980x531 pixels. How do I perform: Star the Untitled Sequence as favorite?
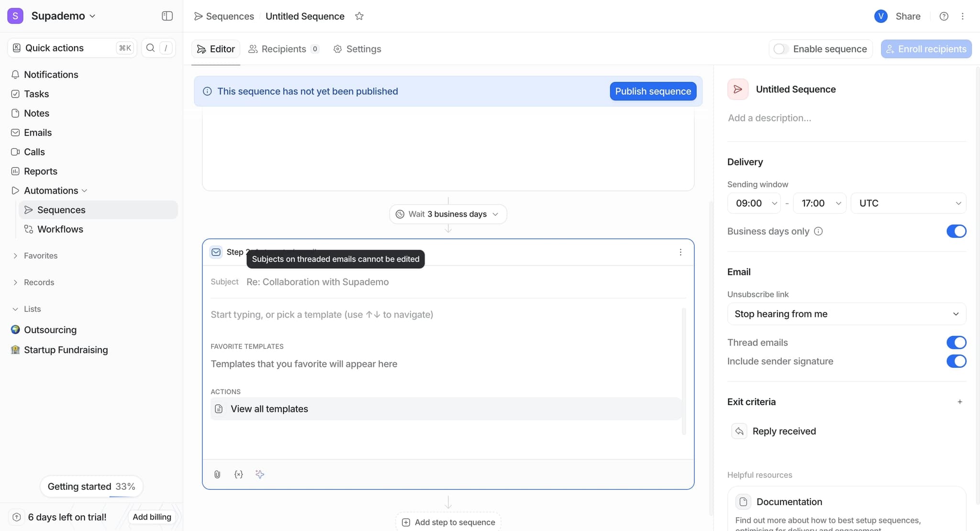point(359,16)
